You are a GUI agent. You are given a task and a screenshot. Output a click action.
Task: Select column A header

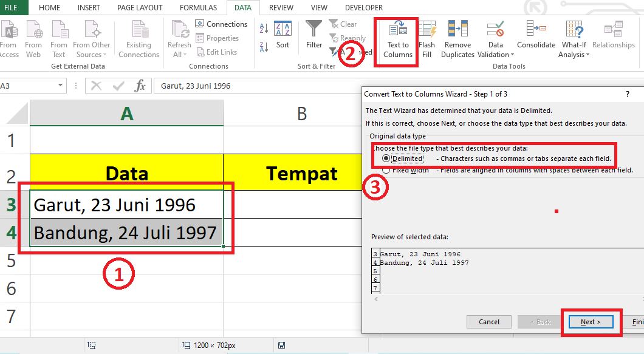point(126,113)
